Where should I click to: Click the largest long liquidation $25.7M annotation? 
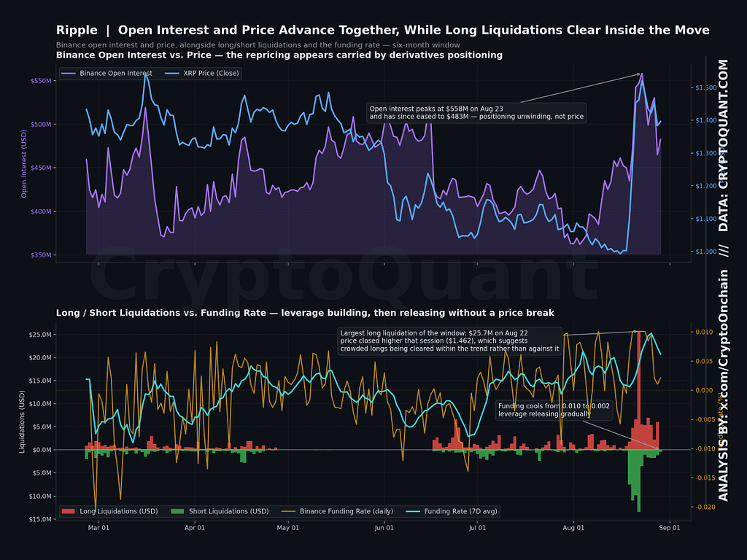click(449, 341)
